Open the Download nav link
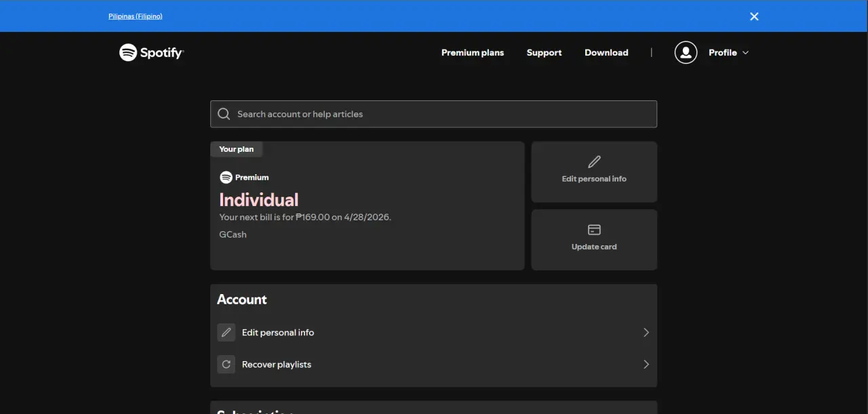Screen dimensions: 868x414 [606, 53]
